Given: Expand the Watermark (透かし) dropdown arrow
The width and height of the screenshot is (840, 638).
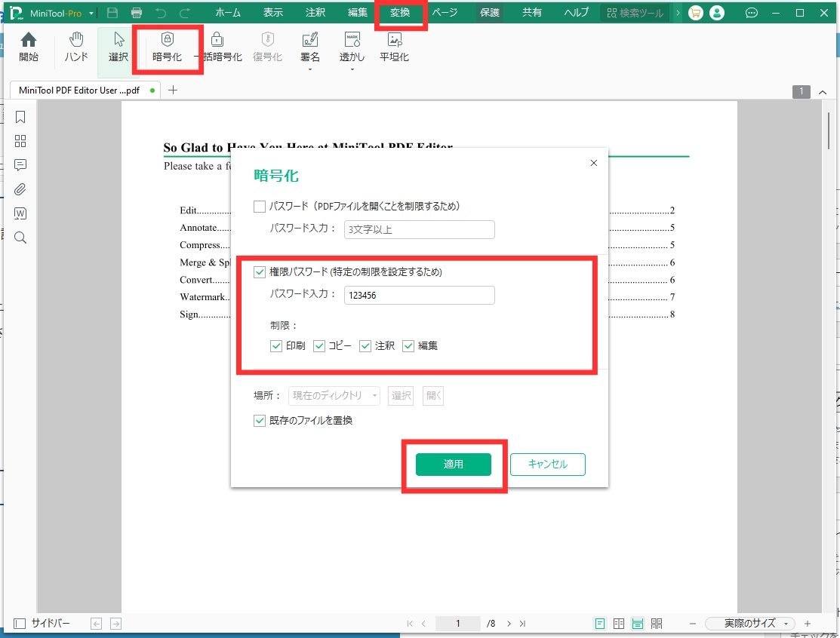Looking at the screenshot, I should coord(352,69).
